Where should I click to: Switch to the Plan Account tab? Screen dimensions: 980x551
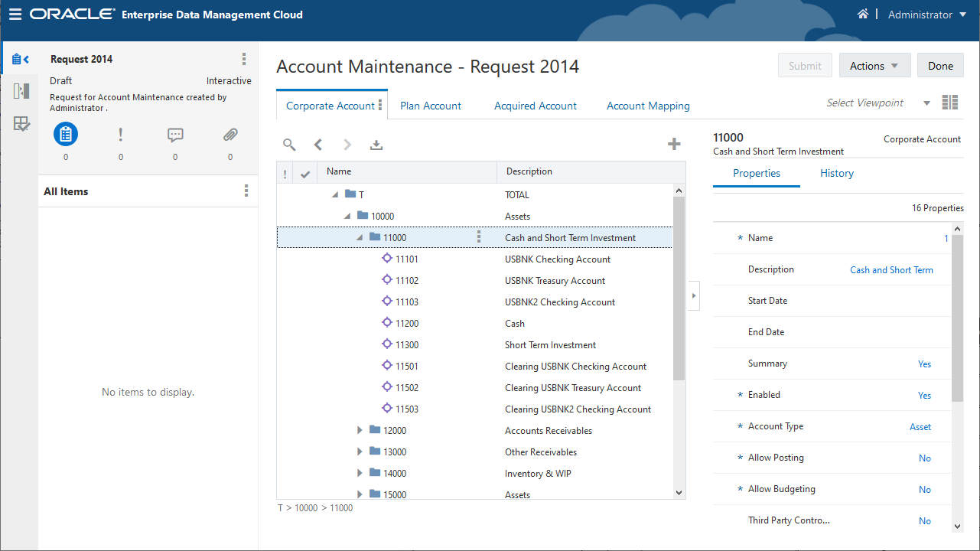click(431, 106)
